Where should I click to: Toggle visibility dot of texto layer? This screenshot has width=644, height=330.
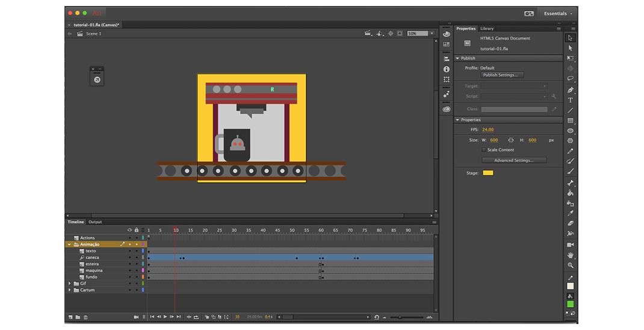tap(130, 251)
